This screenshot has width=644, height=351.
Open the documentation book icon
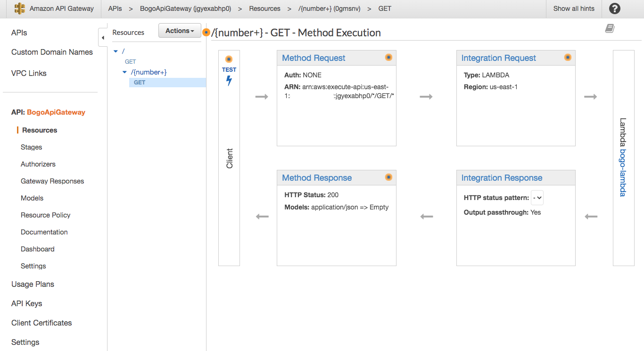click(610, 29)
